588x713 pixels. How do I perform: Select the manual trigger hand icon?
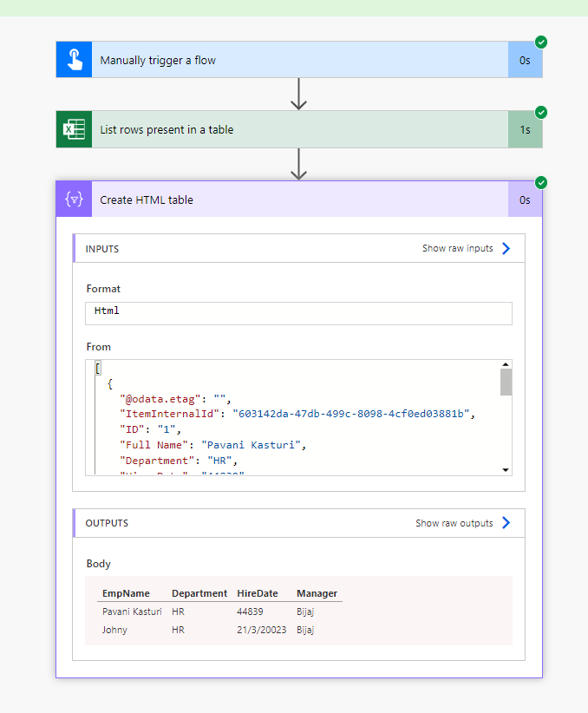click(74, 59)
